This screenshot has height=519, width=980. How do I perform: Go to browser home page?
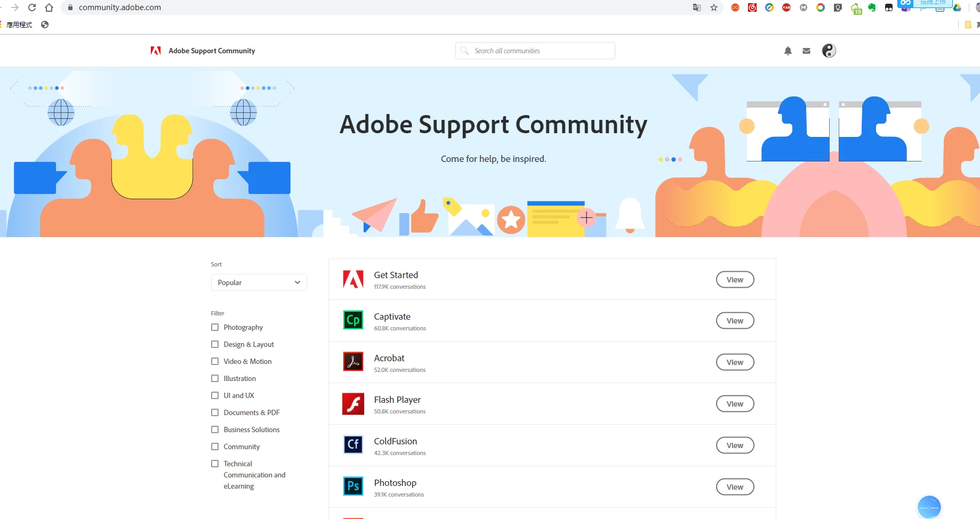click(49, 7)
